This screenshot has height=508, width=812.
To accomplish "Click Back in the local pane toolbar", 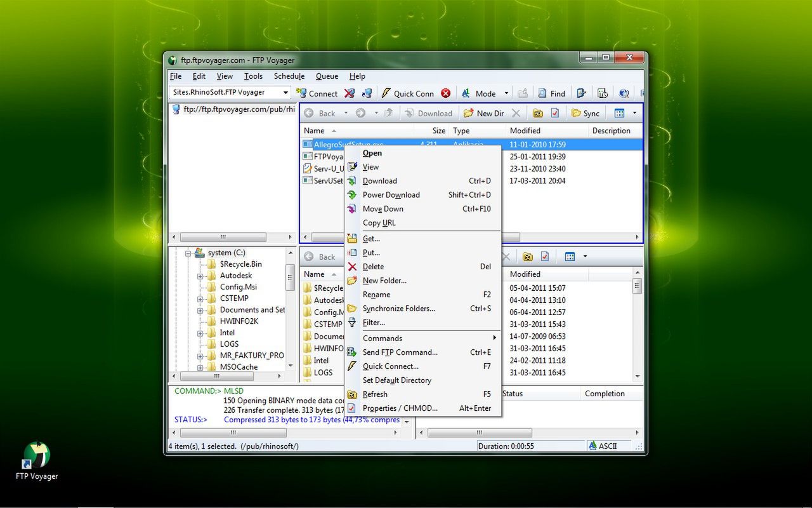I will click(x=320, y=257).
